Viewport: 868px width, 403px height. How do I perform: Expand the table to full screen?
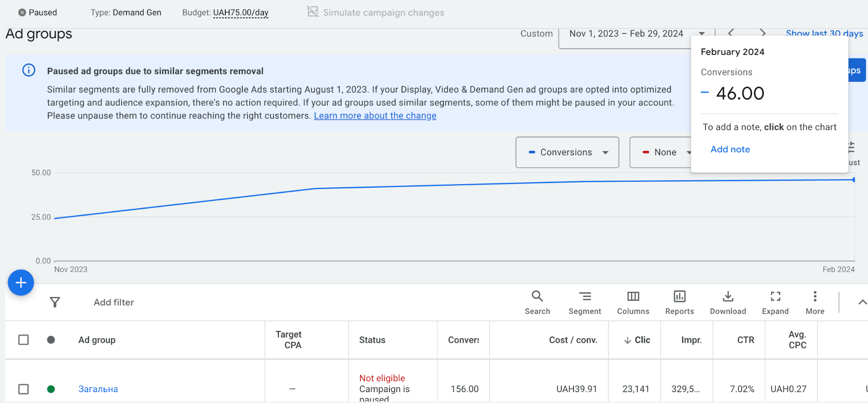click(775, 303)
